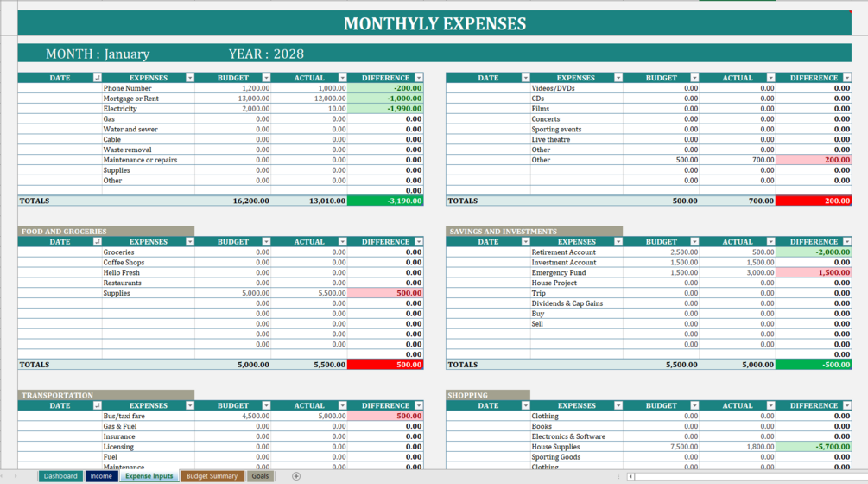The image size is (868, 484).
Task: Click the MONTH : January cell
Action: (98, 54)
